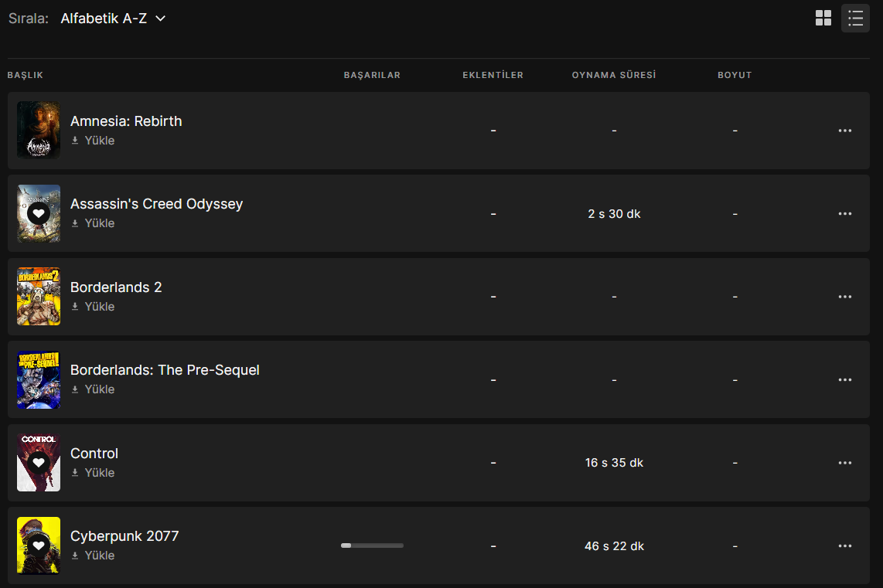883x588 pixels.
Task: Click Yükle under Control
Action: pyautogui.click(x=93, y=473)
